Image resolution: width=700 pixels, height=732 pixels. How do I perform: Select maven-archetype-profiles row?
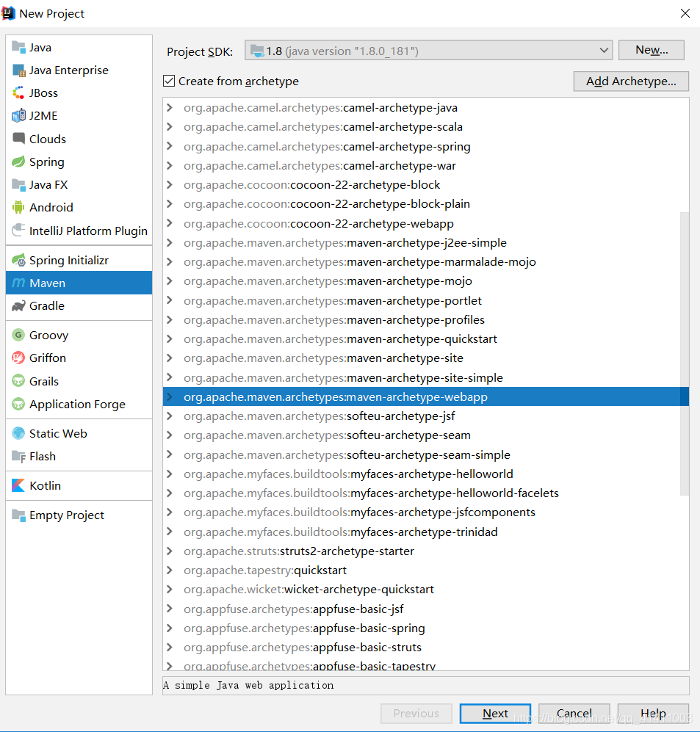[425, 320]
